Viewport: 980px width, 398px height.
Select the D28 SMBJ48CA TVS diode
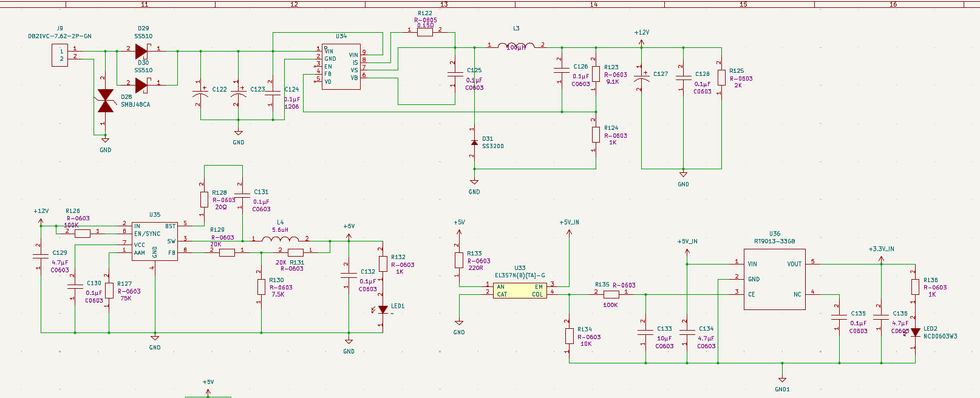(106, 101)
